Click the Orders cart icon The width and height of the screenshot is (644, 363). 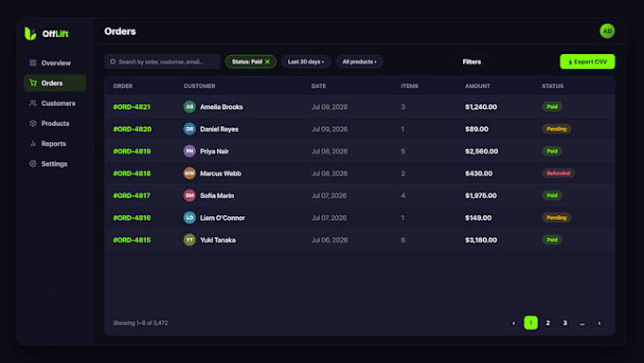33,83
